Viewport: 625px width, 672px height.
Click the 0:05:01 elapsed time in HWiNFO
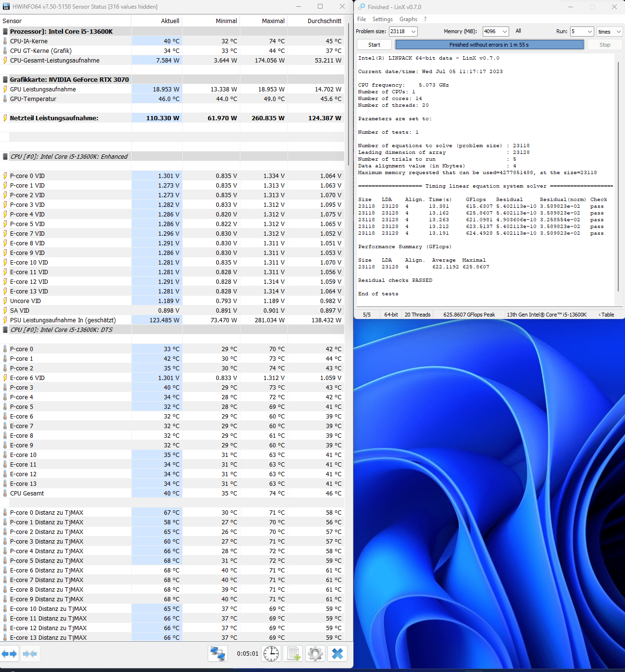click(x=248, y=654)
